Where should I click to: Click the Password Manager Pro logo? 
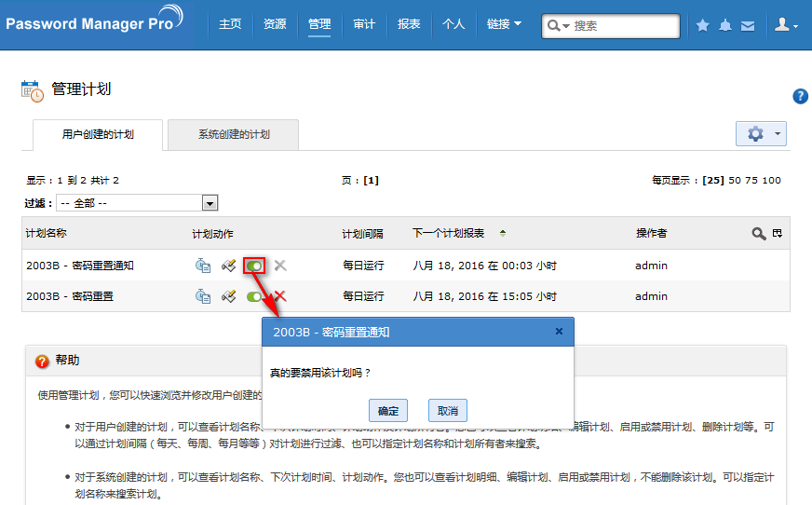tap(94, 20)
